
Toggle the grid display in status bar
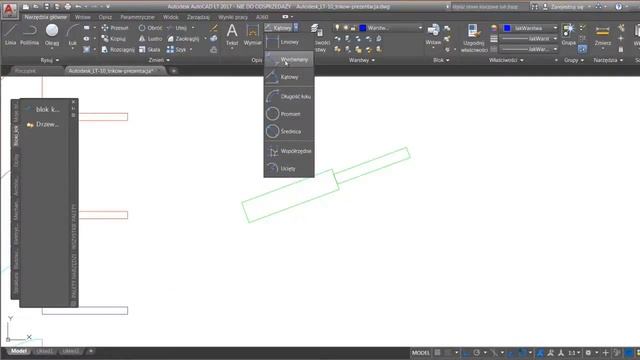pyautogui.click(x=438, y=352)
